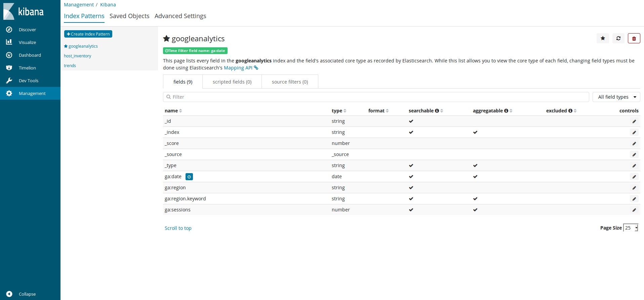
Task: Refresh the field list
Action: point(618,38)
